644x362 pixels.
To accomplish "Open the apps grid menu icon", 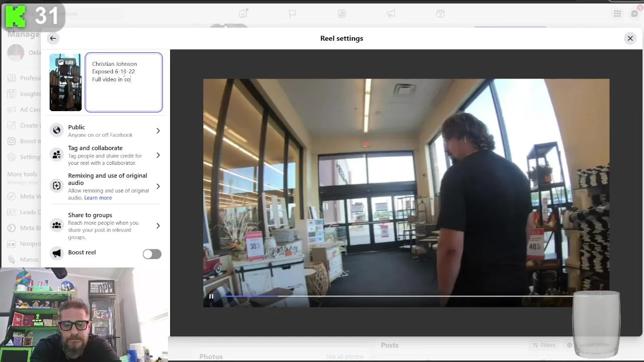I will point(617,14).
